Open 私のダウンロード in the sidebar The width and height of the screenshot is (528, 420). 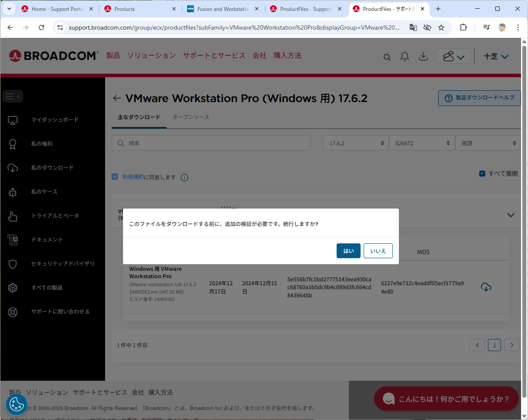pos(52,167)
